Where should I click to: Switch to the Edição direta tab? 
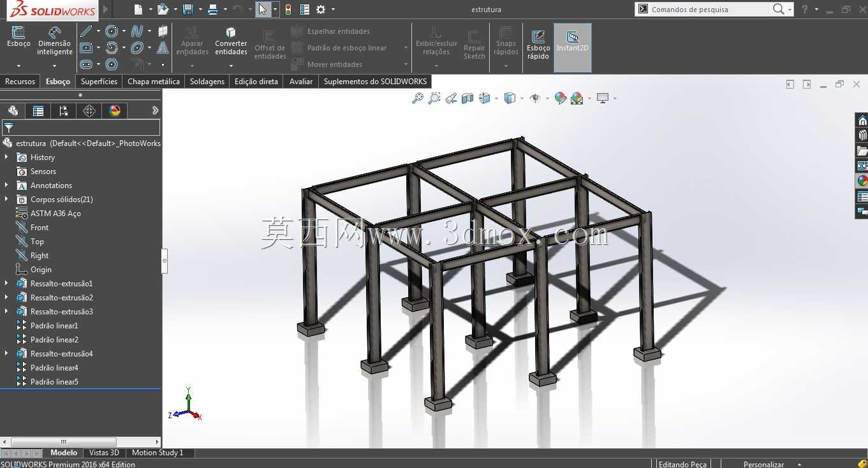256,82
